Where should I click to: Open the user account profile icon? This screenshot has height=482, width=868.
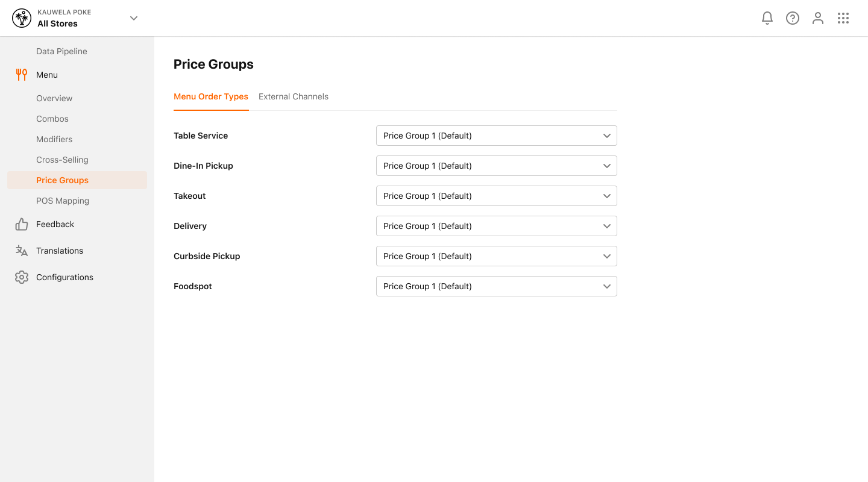click(x=818, y=18)
